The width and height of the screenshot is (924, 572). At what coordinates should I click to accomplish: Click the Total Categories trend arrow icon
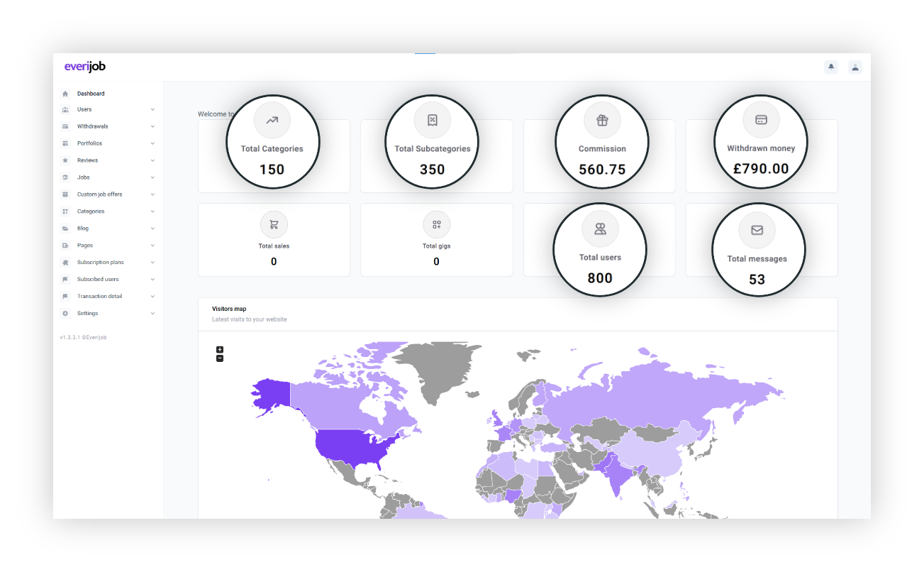272,121
